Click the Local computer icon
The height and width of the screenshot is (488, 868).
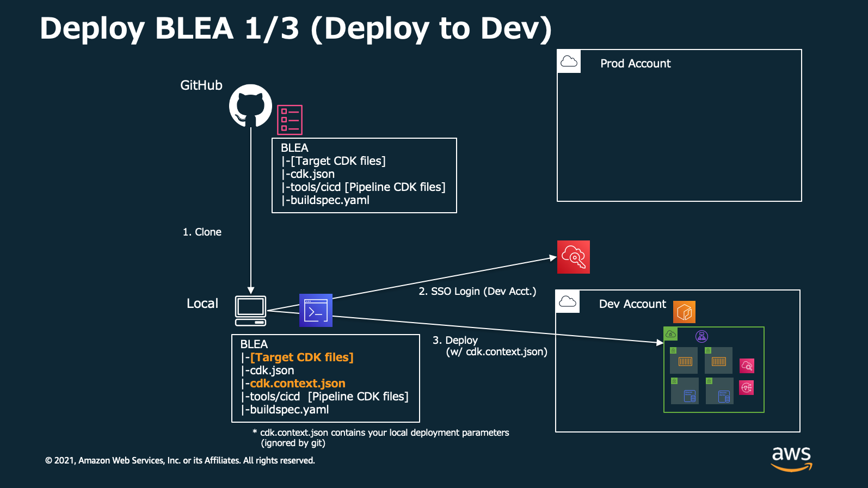tap(251, 311)
